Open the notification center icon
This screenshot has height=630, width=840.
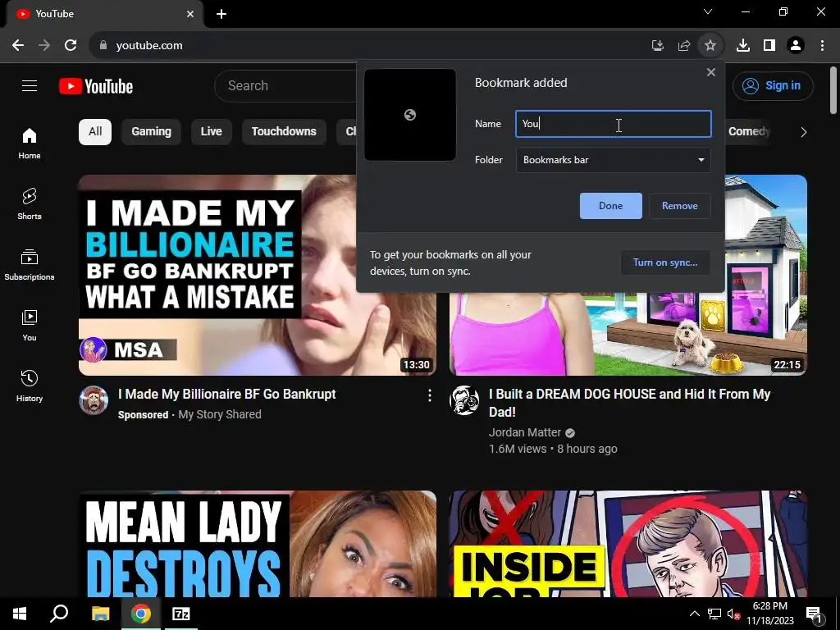click(814, 614)
